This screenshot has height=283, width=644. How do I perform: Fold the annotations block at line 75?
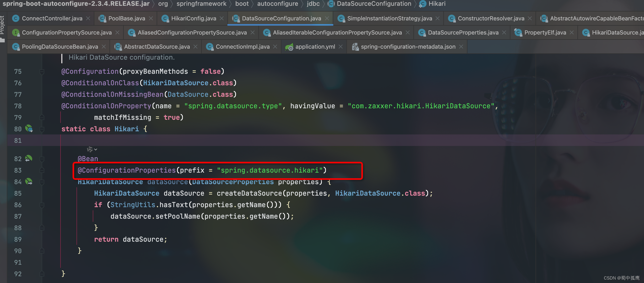[x=42, y=71]
